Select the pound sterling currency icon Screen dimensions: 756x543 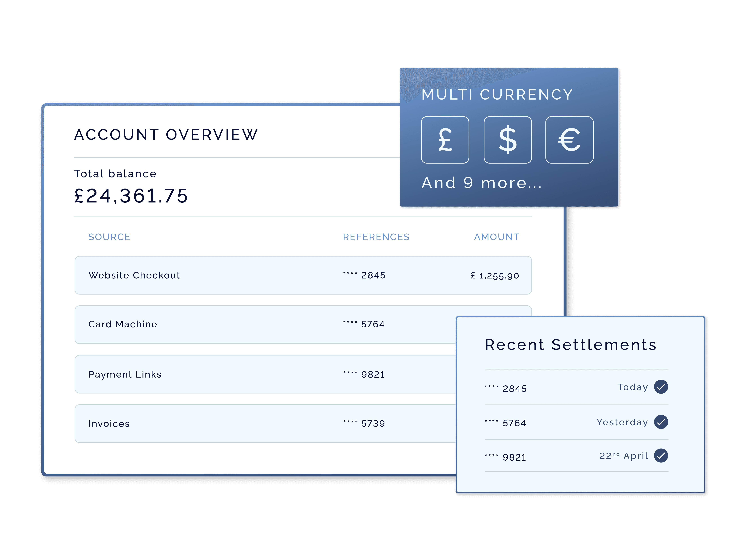point(445,140)
